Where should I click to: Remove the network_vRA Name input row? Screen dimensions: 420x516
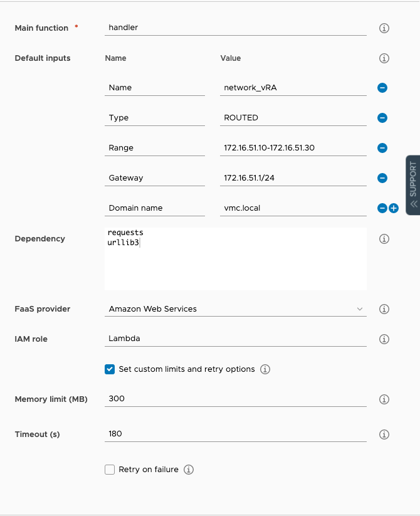click(382, 88)
